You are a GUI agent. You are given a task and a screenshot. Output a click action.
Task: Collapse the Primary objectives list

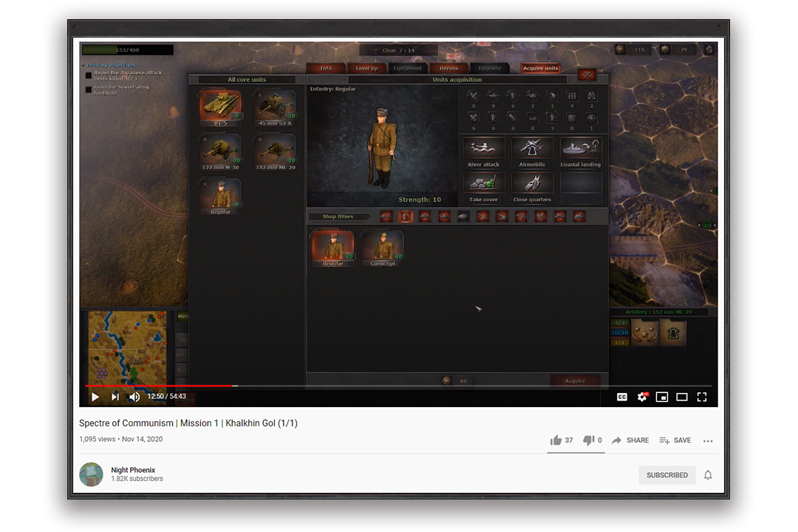(x=83, y=65)
